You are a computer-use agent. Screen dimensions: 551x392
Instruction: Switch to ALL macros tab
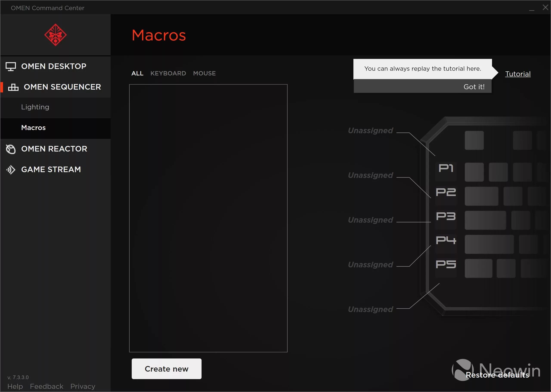pos(137,73)
